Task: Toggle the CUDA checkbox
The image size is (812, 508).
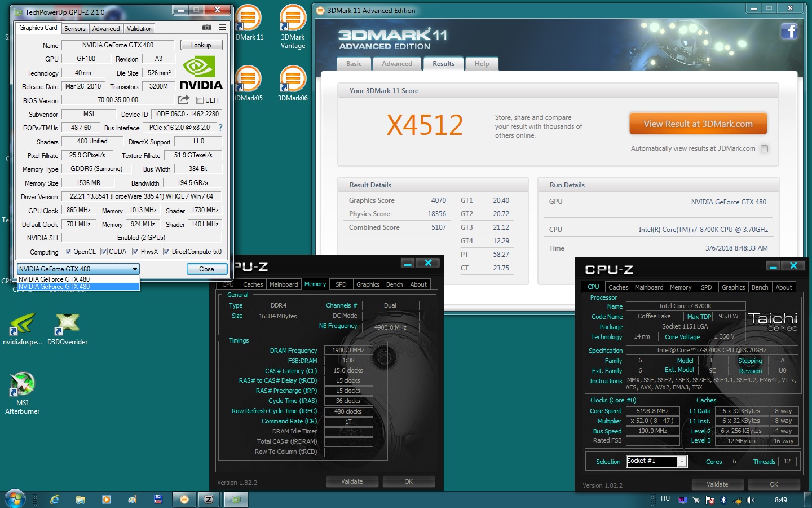Action: click(x=104, y=252)
